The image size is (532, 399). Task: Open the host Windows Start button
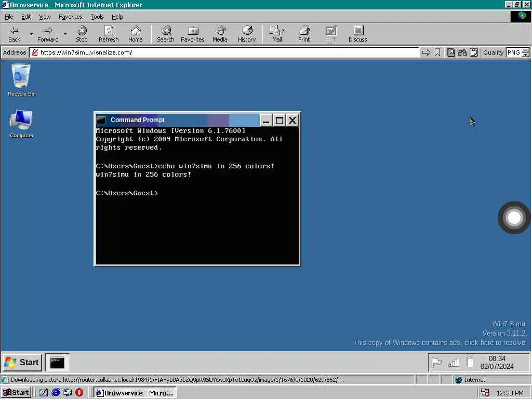[x=16, y=393]
